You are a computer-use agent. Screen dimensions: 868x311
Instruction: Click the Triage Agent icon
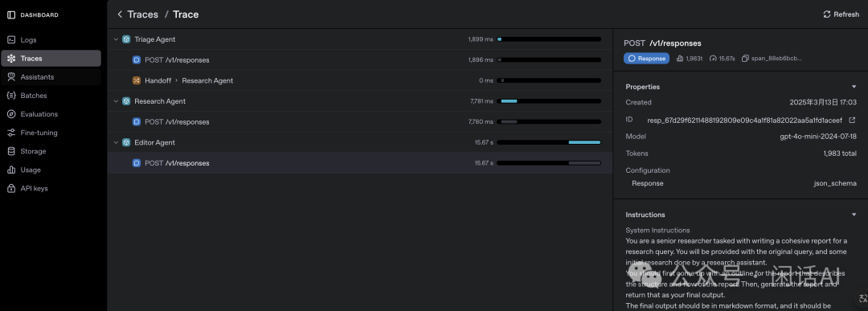click(126, 39)
